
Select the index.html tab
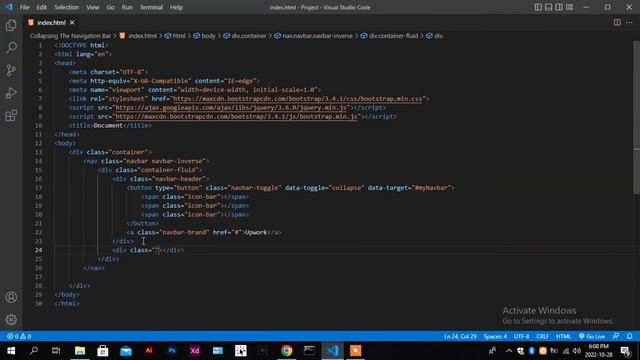51,22
